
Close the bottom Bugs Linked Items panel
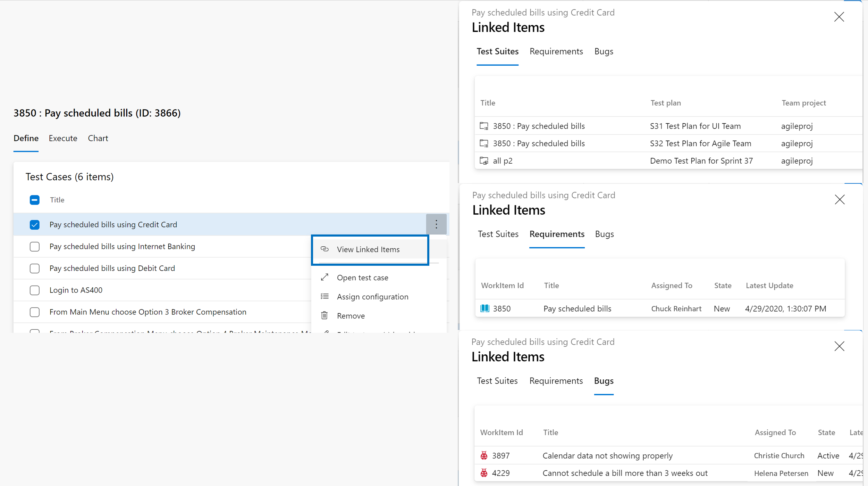pos(840,346)
